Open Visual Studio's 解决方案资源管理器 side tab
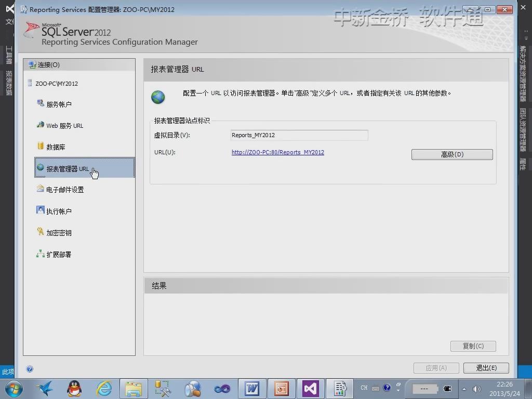 523,74
